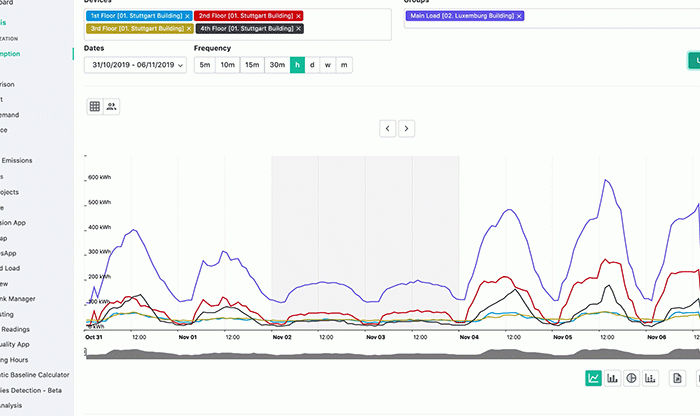Go to previous period with left chevron
The width and height of the screenshot is (700, 416).
tap(388, 129)
